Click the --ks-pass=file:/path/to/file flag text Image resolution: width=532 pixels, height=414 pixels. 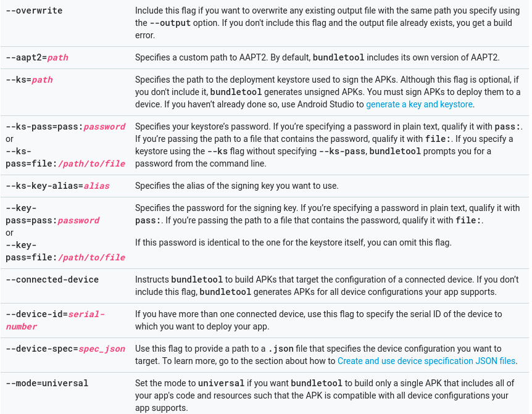65,157
